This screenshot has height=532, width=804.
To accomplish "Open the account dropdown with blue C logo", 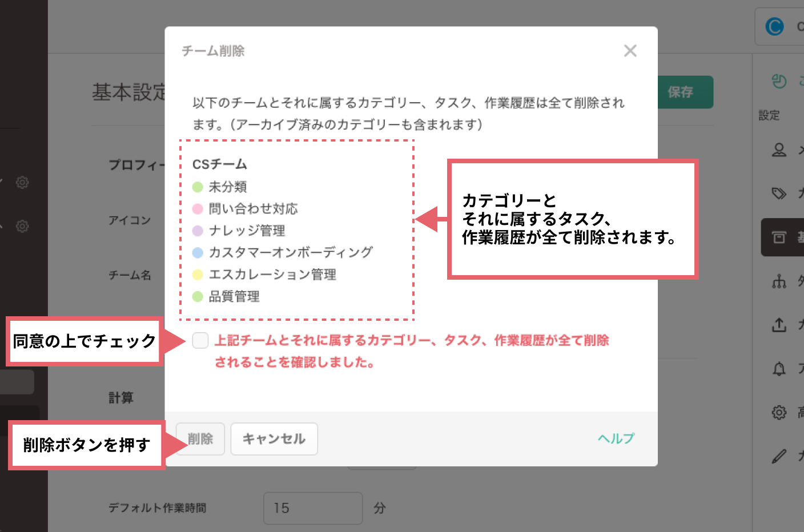I will (x=780, y=27).
